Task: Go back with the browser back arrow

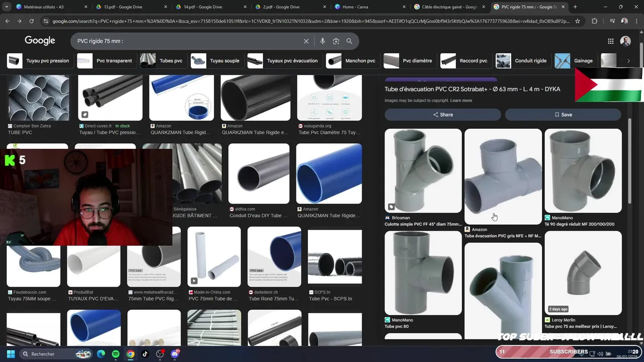Action: click(x=7, y=21)
